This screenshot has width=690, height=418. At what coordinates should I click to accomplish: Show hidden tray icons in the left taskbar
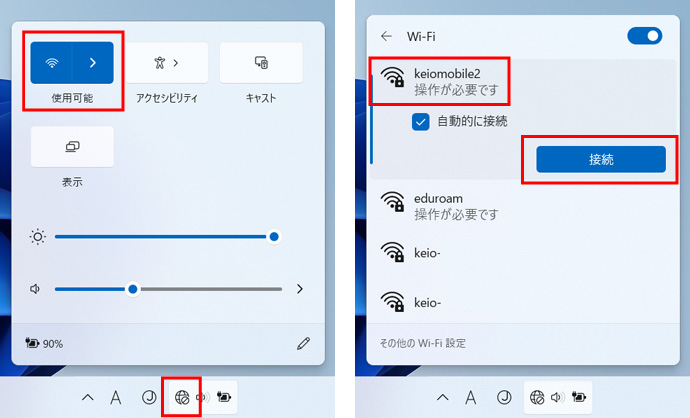click(x=88, y=398)
